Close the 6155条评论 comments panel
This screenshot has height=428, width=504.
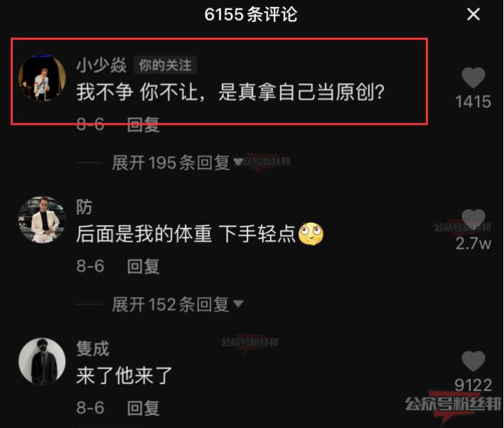point(473,14)
